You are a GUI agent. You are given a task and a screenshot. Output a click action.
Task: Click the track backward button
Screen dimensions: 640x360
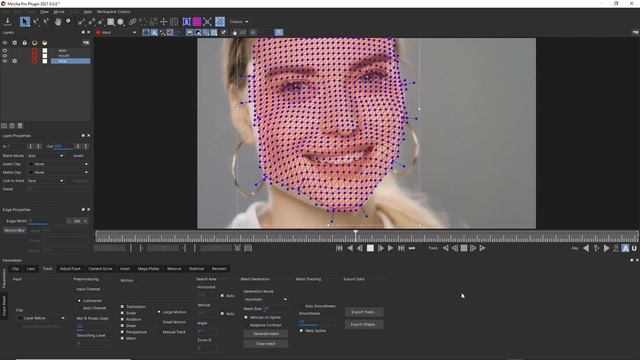(x=446, y=248)
